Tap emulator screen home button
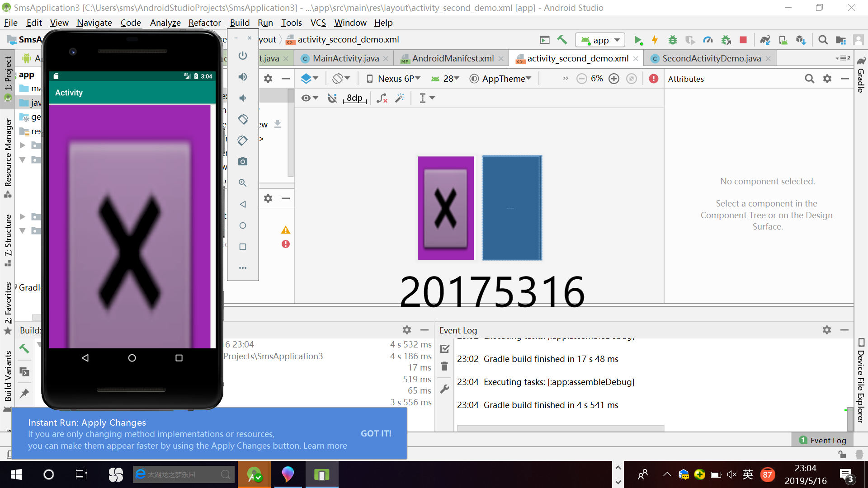Viewport: 868px width, 488px height. [132, 358]
